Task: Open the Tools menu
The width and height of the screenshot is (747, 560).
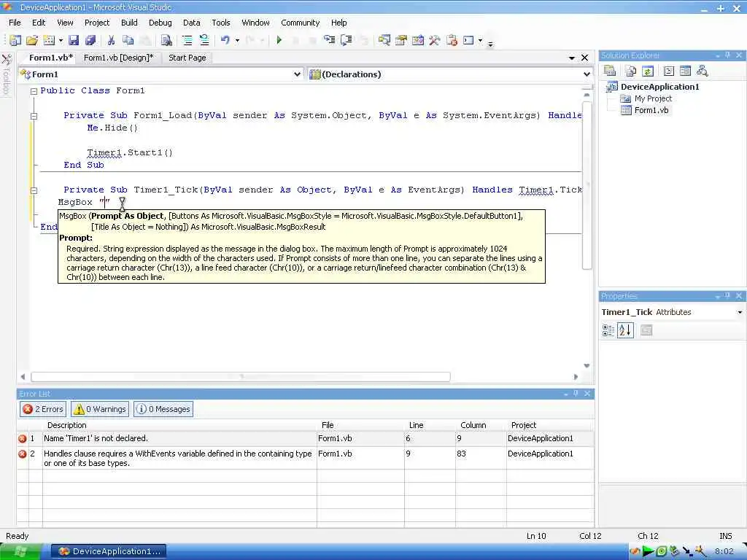Action: [220, 23]
